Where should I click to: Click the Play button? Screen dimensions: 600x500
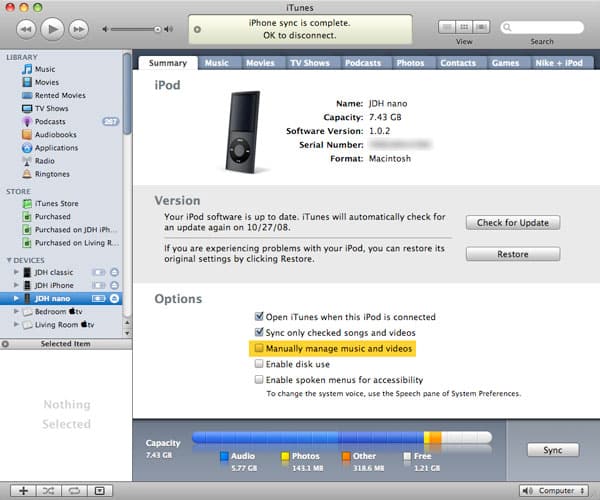click(52, 29)
